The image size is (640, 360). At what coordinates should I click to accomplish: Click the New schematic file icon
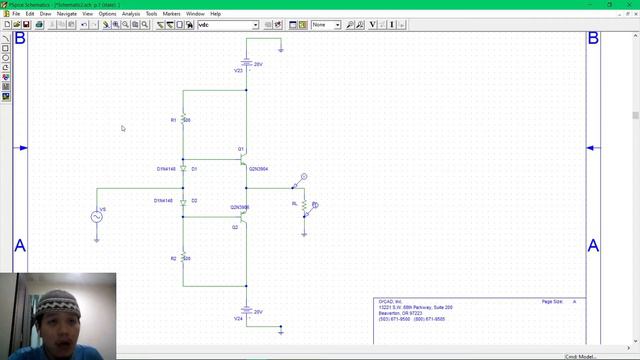click(x=7, y=25)
